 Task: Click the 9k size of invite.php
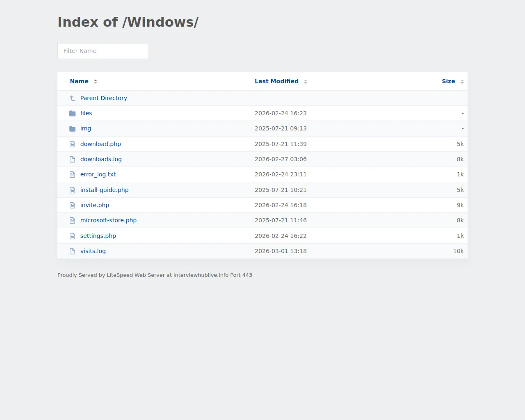click(460, 205)
